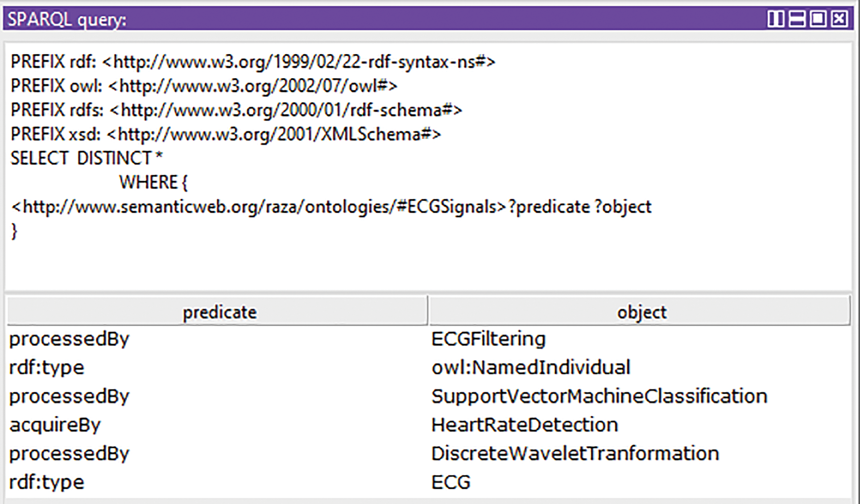The image size is (860, 504).
Task: Select the ECGFiltering result cell
Action: [x=488, y=339]
